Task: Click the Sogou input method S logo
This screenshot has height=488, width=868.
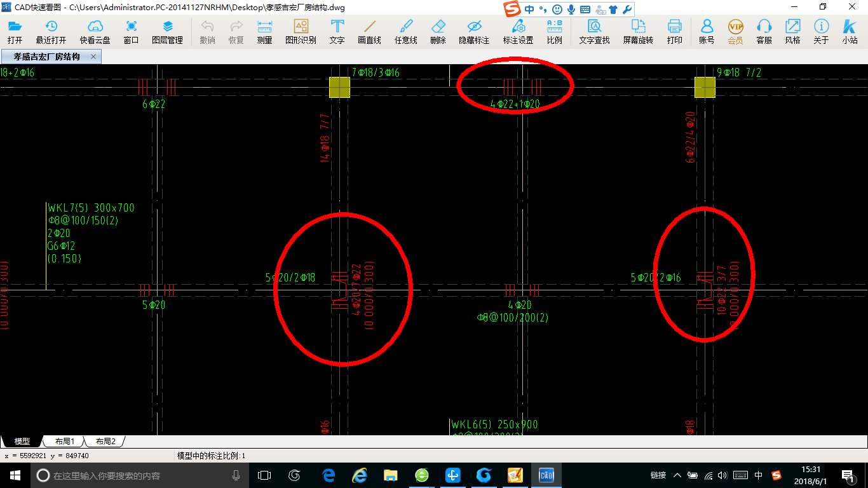Action: pyautogui.click(x=512, y=9)
